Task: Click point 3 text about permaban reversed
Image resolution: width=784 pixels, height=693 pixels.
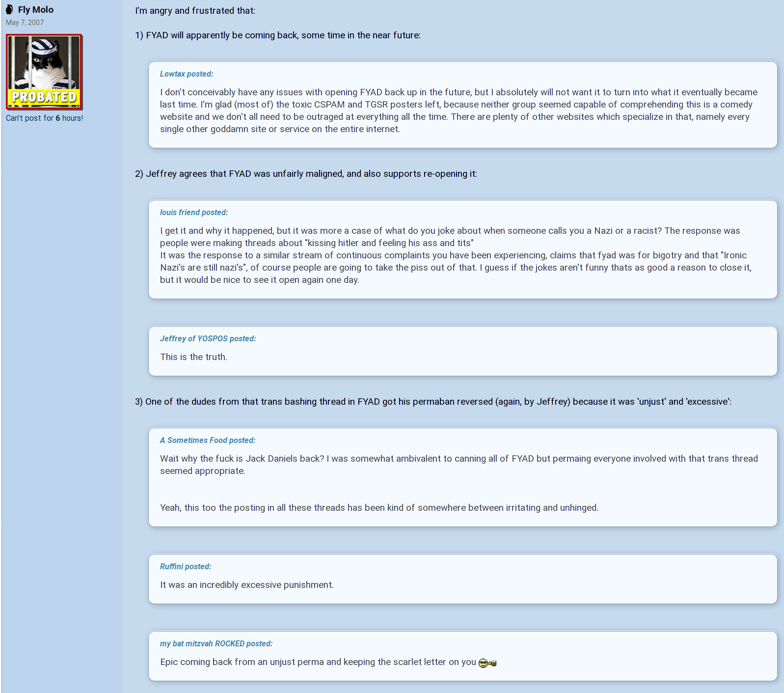Action: click(x=433, y=402)
